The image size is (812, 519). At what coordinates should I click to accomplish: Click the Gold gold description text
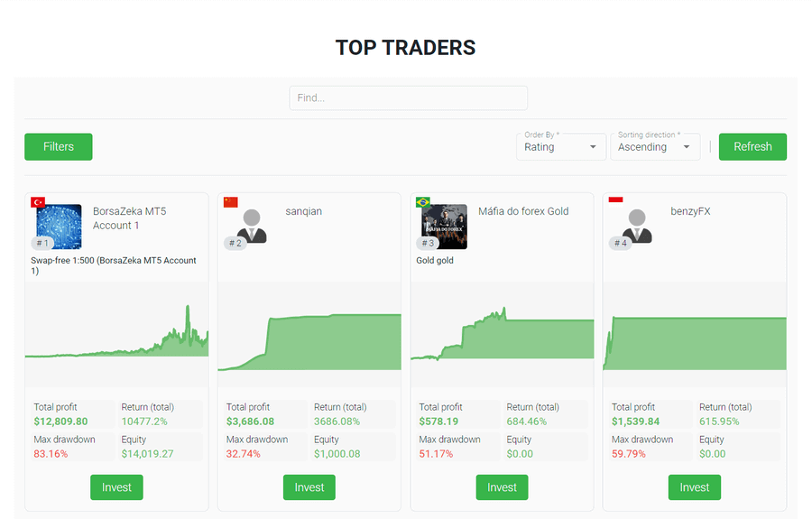click(435, 261)
